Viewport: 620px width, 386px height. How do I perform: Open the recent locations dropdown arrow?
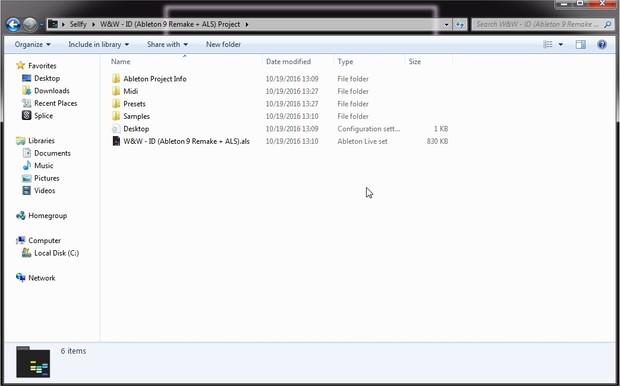[x=42, y=25]
